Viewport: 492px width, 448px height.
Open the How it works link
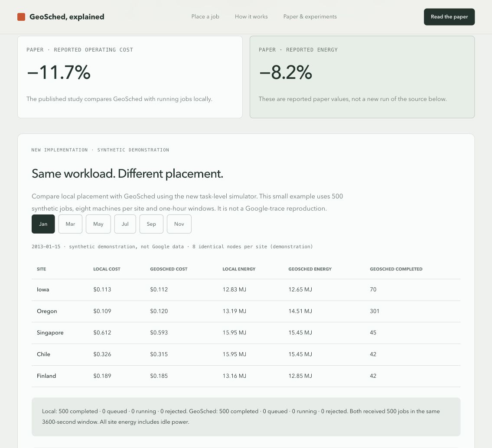click(251, 16)
